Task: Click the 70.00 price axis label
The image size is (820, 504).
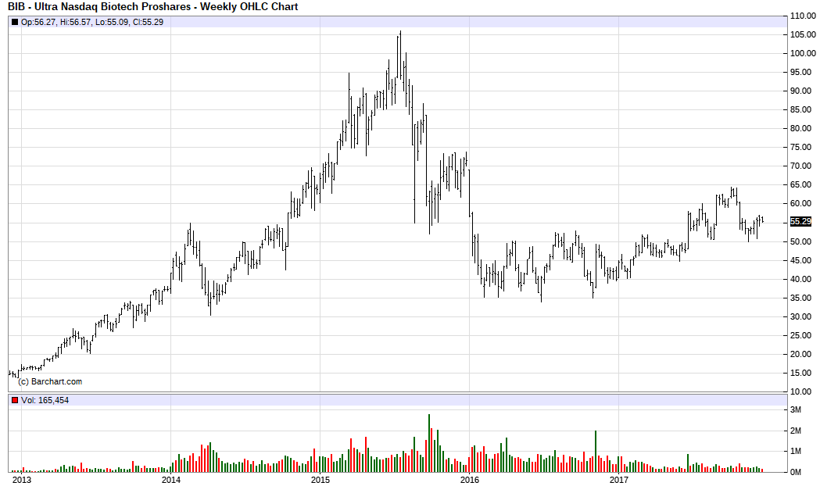Action: 800,166
